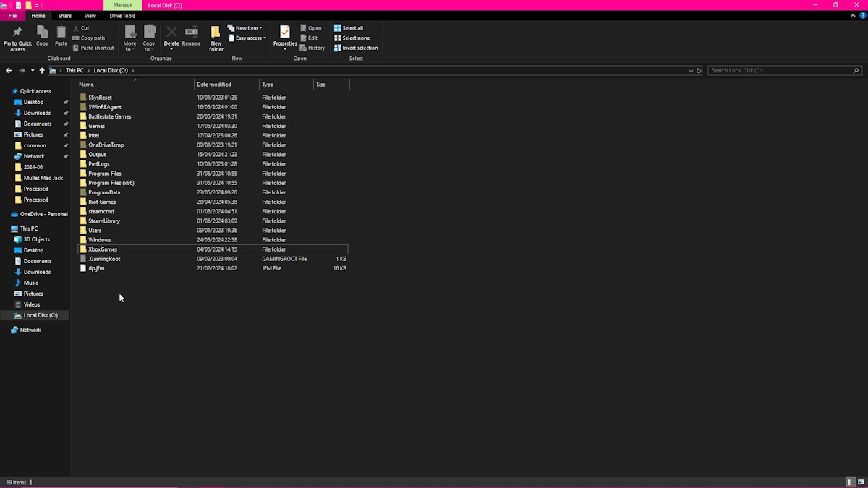Switch to details view in status bar
Screen dimensions: 868x488
point(849,482)
